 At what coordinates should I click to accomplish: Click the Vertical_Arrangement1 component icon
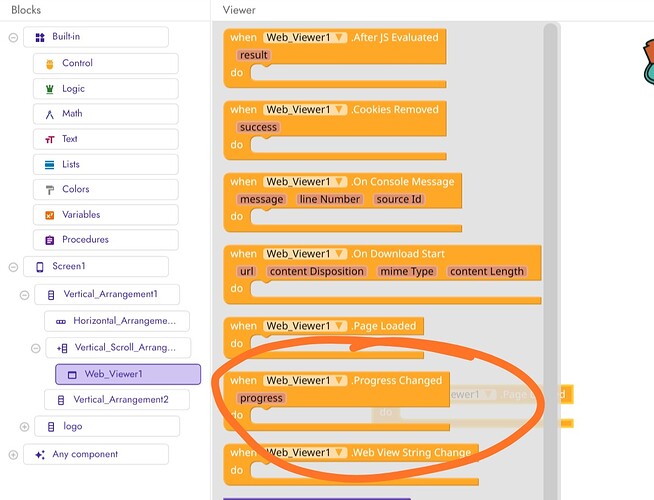point(51,295)
